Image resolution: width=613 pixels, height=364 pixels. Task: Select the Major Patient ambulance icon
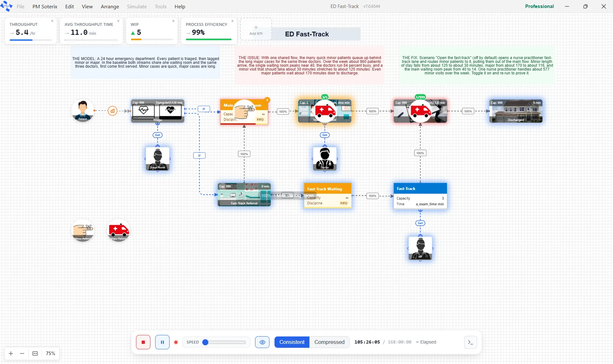(118, 230)
